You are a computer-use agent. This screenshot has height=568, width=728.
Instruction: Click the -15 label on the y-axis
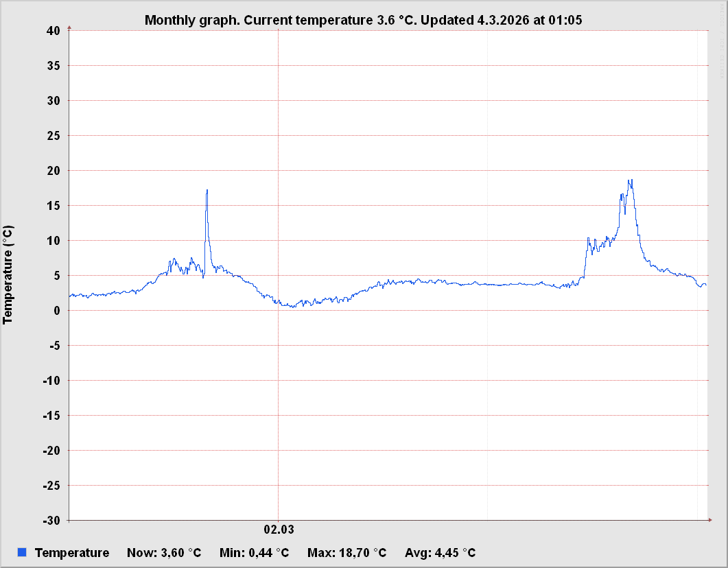[x=51, y=415]
